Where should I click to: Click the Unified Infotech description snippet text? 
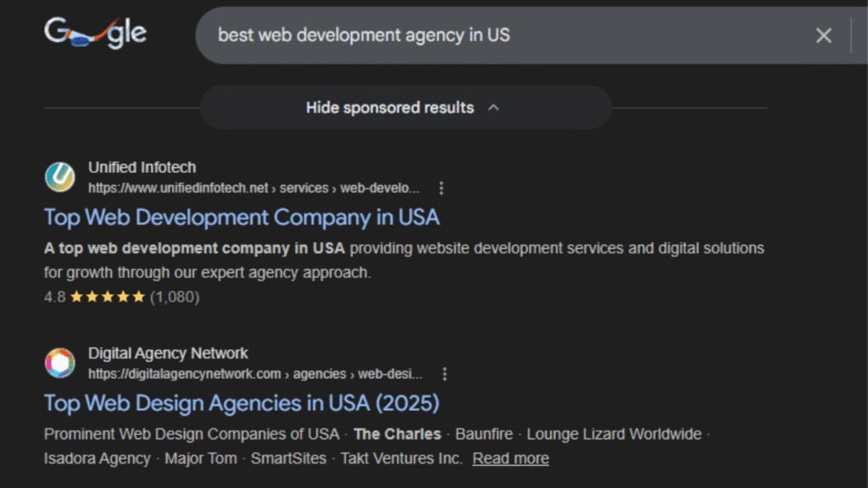(x=403, y=260)
